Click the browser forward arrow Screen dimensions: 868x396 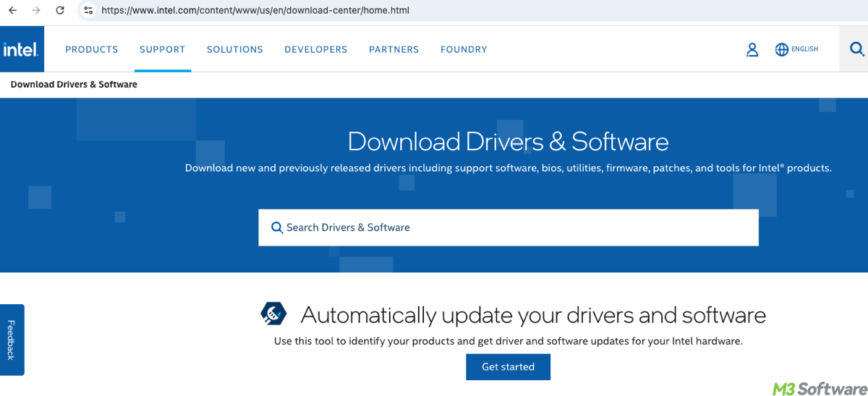click(36, 11)
